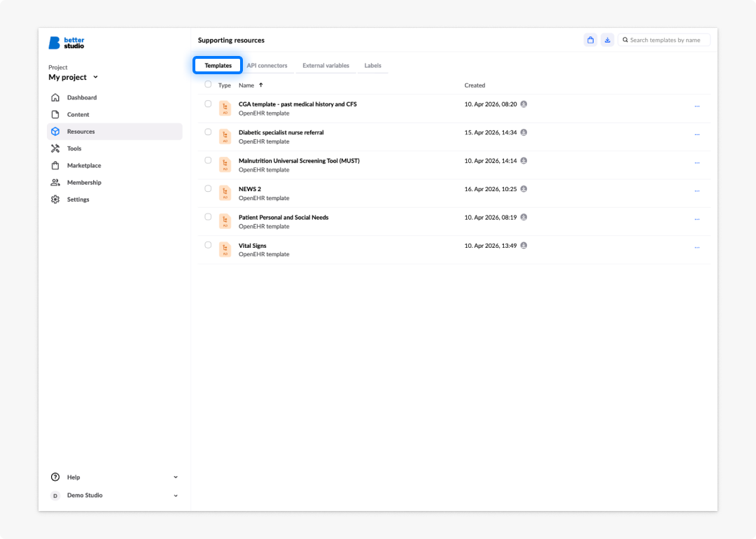Click the CGA template file type icon
756x539 pixels.
coord(225,108)
